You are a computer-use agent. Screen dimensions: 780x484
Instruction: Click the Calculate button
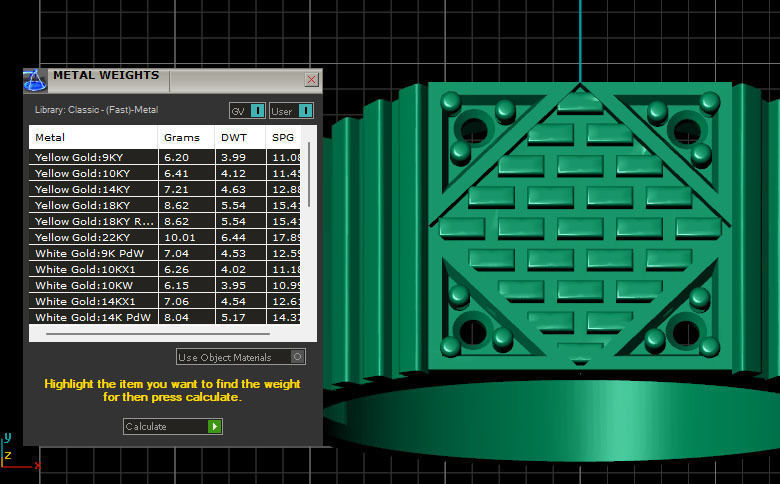click(173, 426)
